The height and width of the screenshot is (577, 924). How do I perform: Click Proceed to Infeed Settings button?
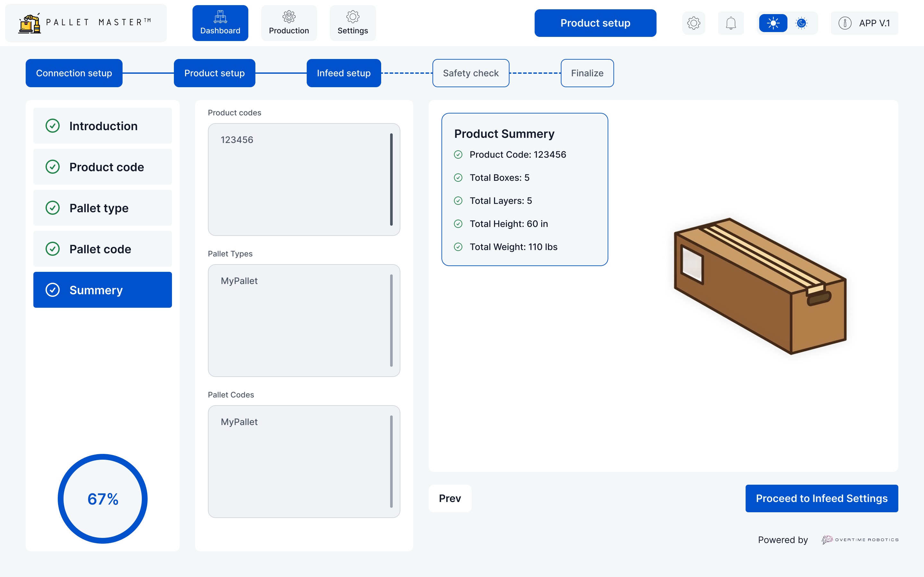[x=821, y=498]
